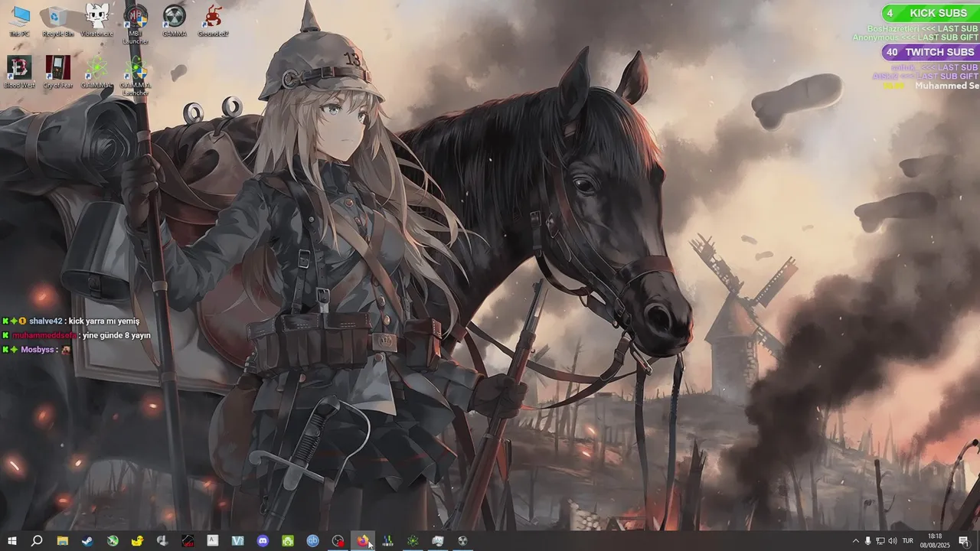The image size is (980, 551).
Task: Open taskbar Search magnifier
Action: pos(37,541)
